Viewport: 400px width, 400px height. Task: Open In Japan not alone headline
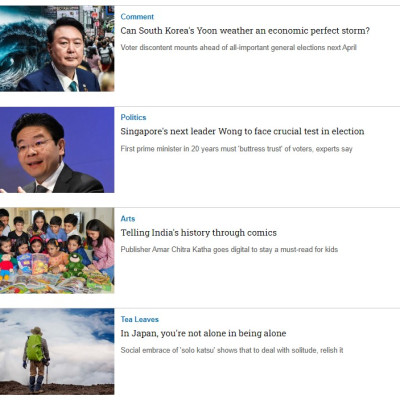203,334
